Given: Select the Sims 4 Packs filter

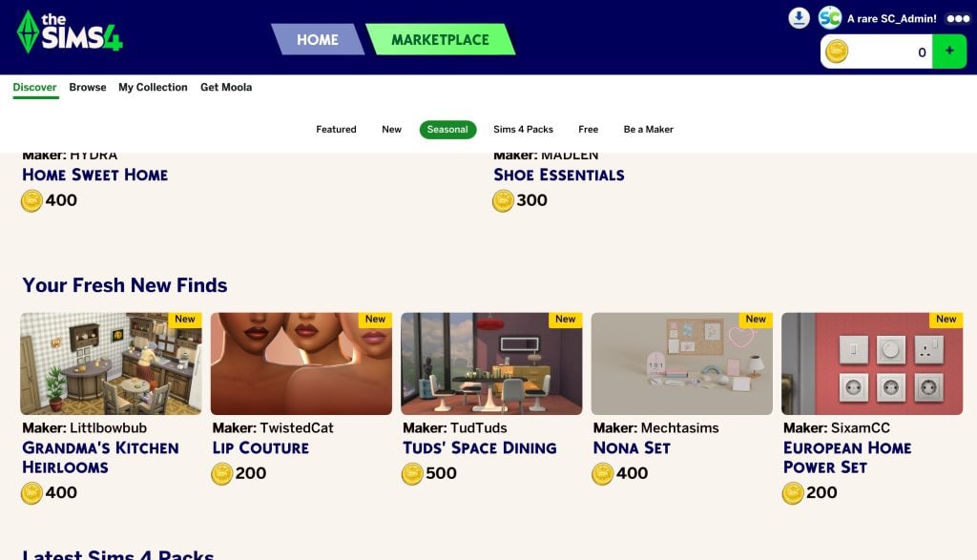Looking at the screenshot, I should pyautogui.click(x=526, y=129).
